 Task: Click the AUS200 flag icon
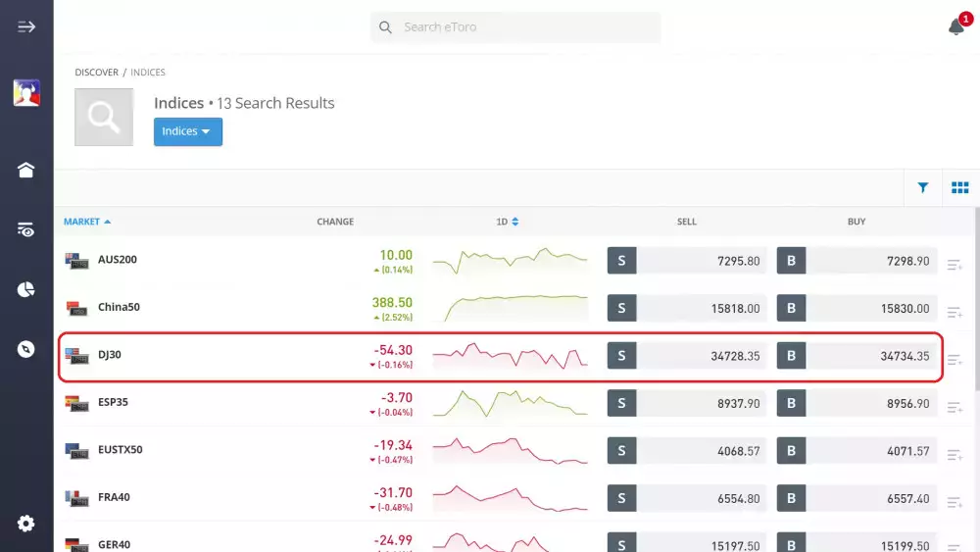tap(76, 261)
